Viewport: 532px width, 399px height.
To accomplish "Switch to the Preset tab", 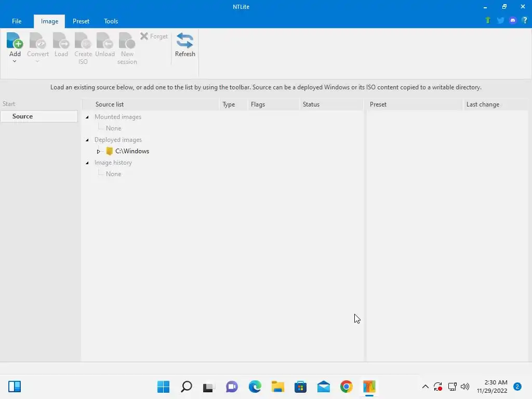I will click(x=81, y=21).
